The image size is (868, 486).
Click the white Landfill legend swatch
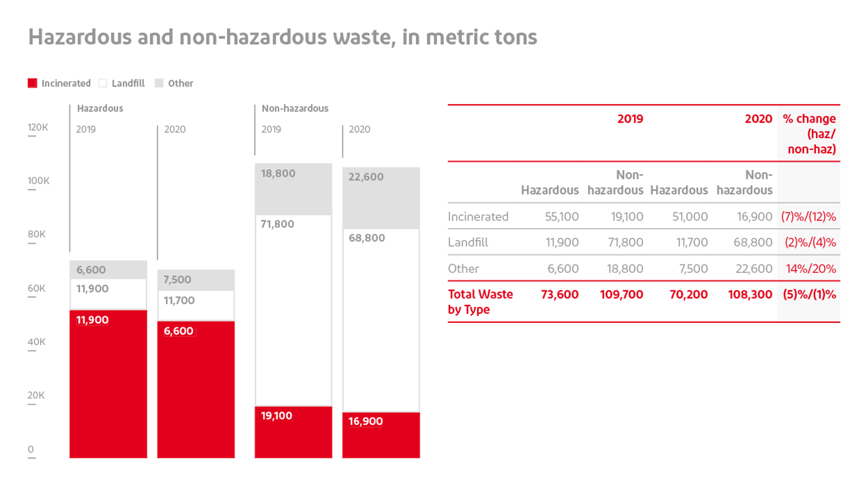[103, 83]
